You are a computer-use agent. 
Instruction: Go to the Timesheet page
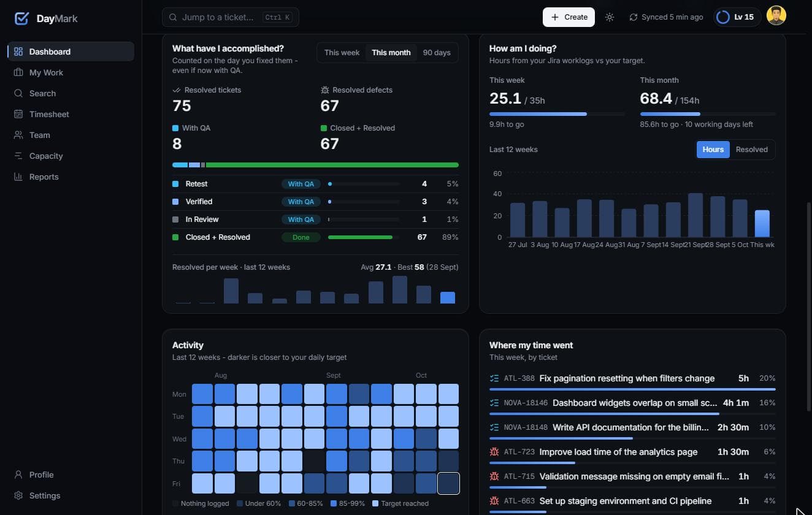pyautogui.click(x=71, y=114)
